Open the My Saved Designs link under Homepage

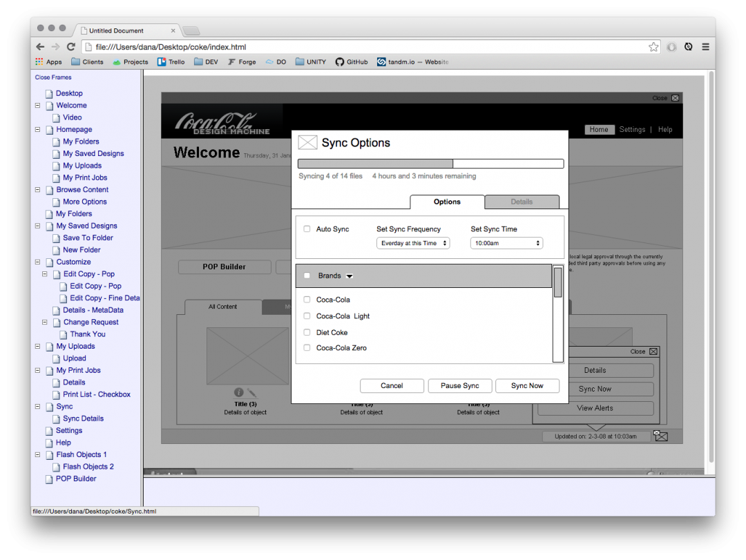(93, 154)
